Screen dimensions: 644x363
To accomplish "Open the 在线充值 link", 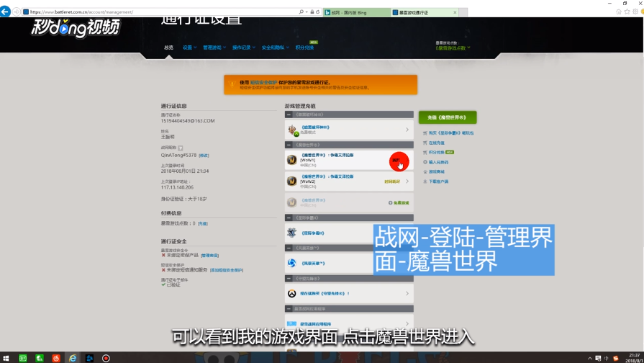I will [x=436, y=143].
